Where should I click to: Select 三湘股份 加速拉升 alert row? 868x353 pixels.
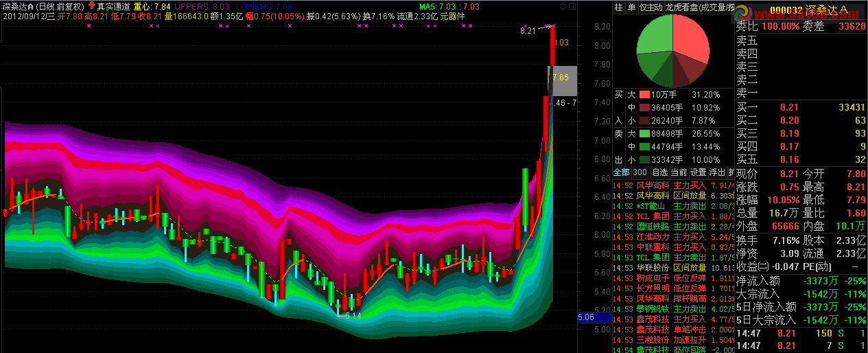click(672, 340)
